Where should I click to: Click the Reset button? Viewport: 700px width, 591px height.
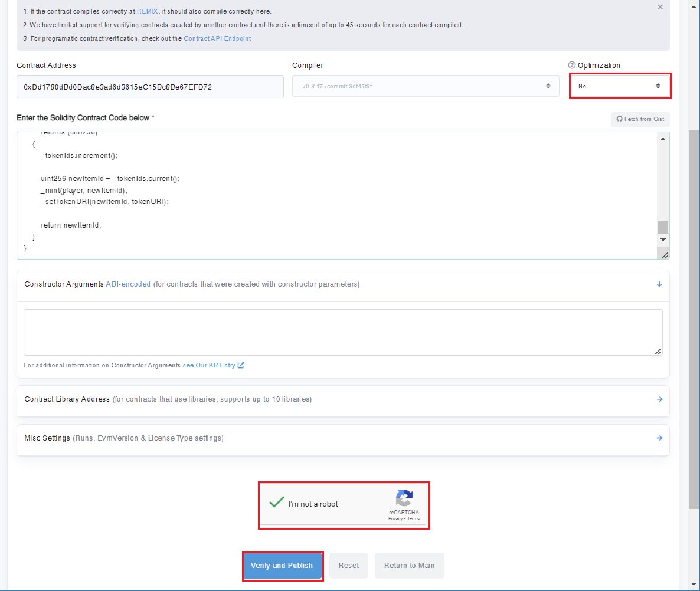tap(348, 566)
